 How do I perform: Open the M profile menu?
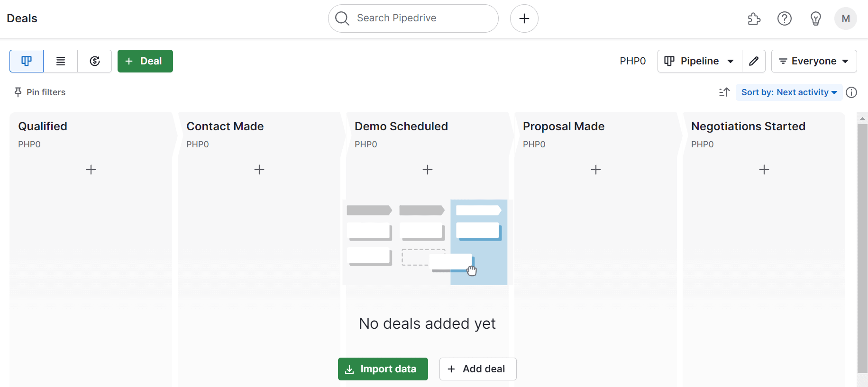[x=846, y=18]
